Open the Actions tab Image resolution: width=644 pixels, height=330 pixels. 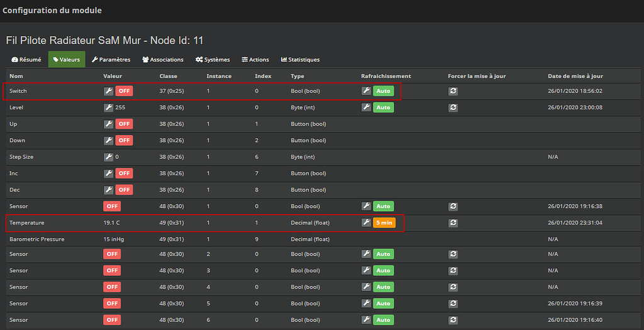click(255, 60)
